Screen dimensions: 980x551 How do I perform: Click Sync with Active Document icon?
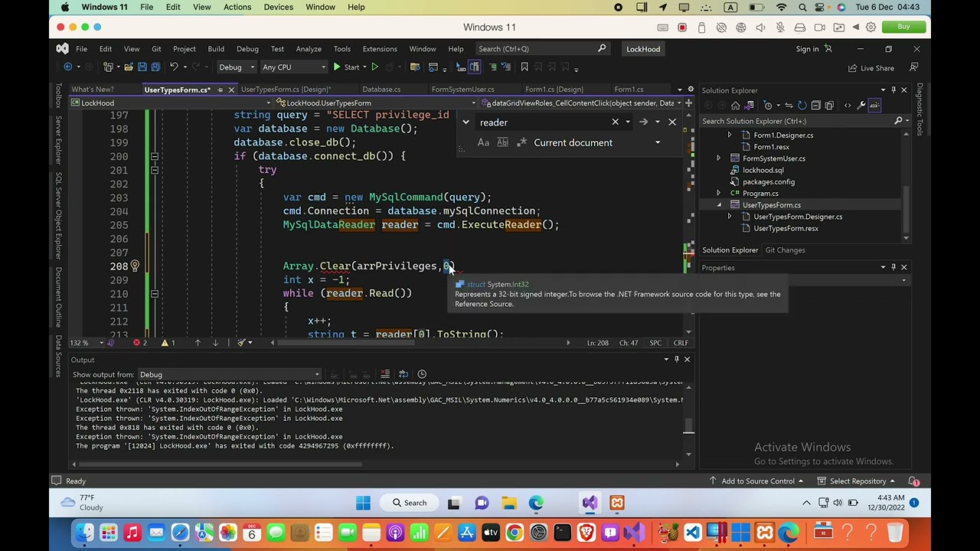tap(787, 106)
